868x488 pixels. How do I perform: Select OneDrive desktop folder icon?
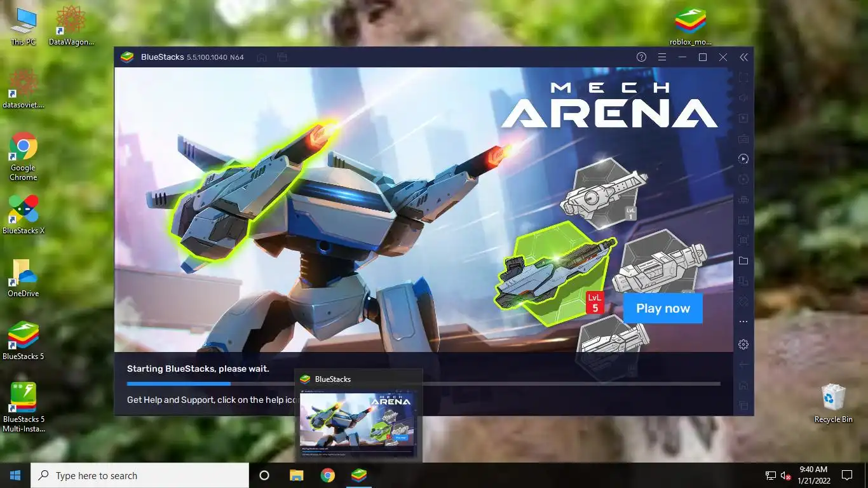24,278
